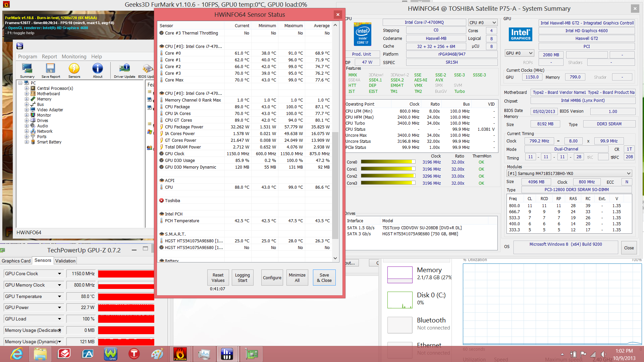Select the Central Processor(s) tree node
Screen dimensions: 644x362
(x=55, y=88)
